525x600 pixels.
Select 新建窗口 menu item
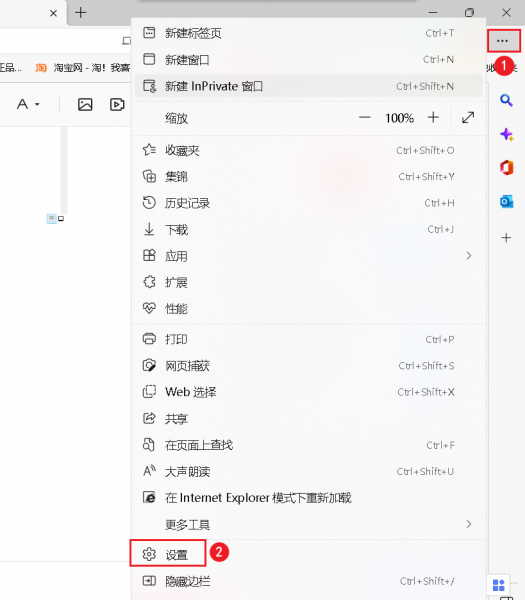tap(308, 60)
